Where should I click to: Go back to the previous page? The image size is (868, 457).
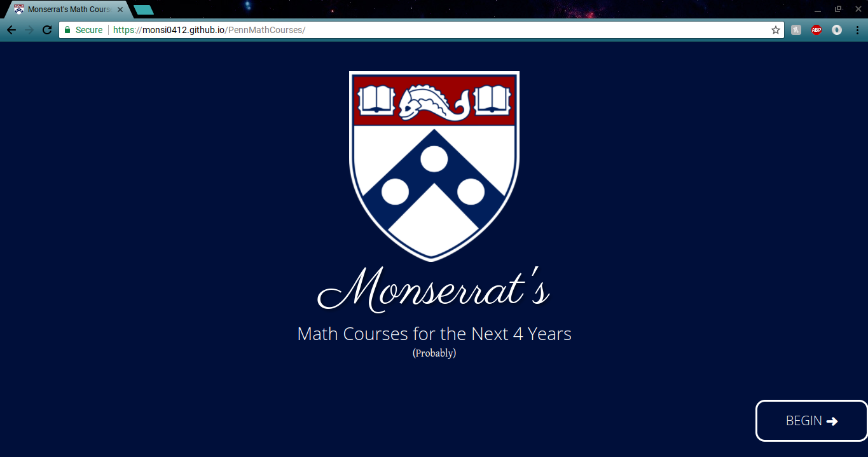tap(11, 30)
